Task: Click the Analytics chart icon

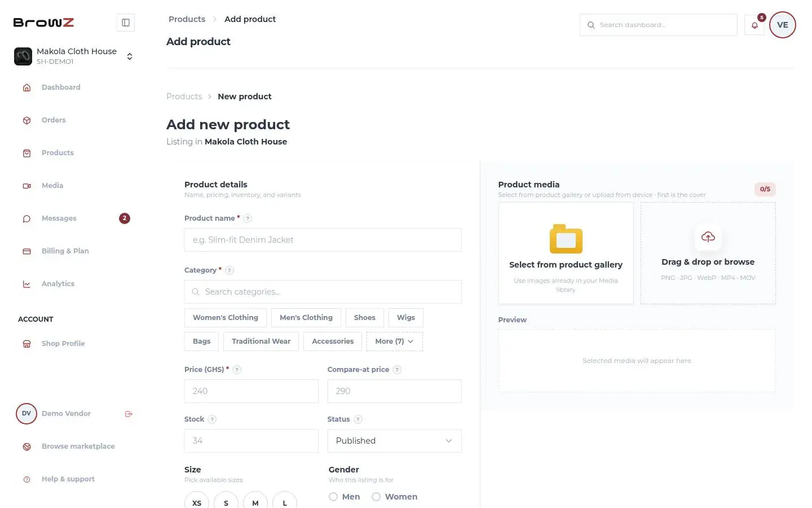Action: coord(27,284)
